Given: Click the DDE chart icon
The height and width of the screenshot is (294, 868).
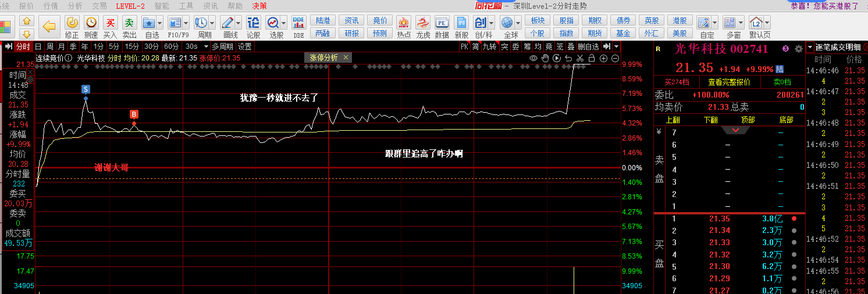Looking at the screenshot, I should pos(298,23).
